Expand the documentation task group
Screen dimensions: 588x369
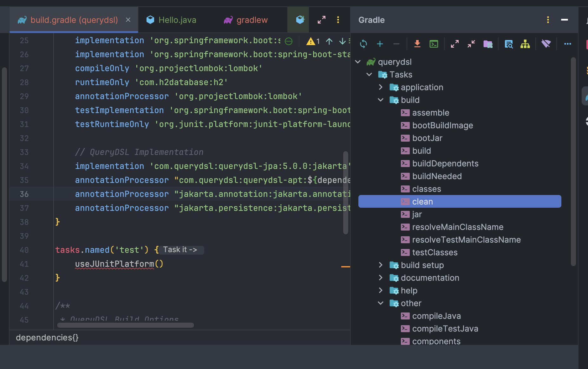point(381,278)
